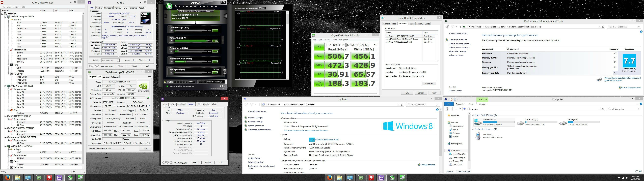Screen dimensions: 644x181
Task: Toggle the CUDA checkbox in GPU-Z
Action: click(115, 143)
